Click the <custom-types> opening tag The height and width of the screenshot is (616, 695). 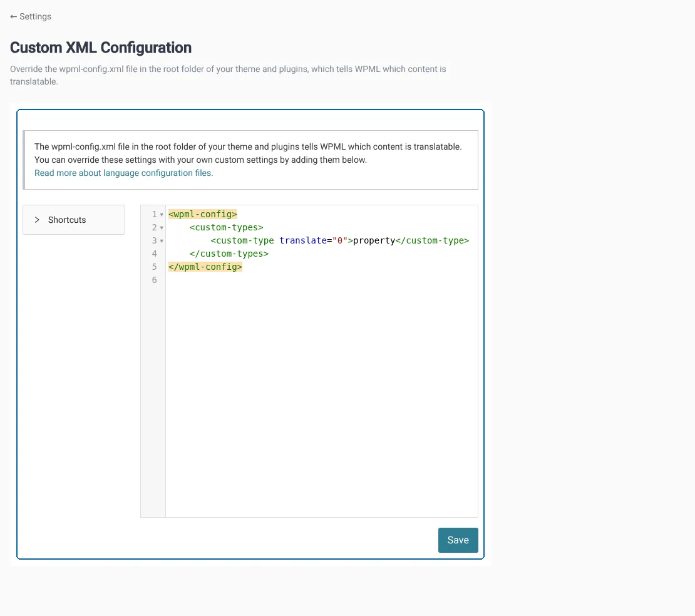(x=226, y=227)
